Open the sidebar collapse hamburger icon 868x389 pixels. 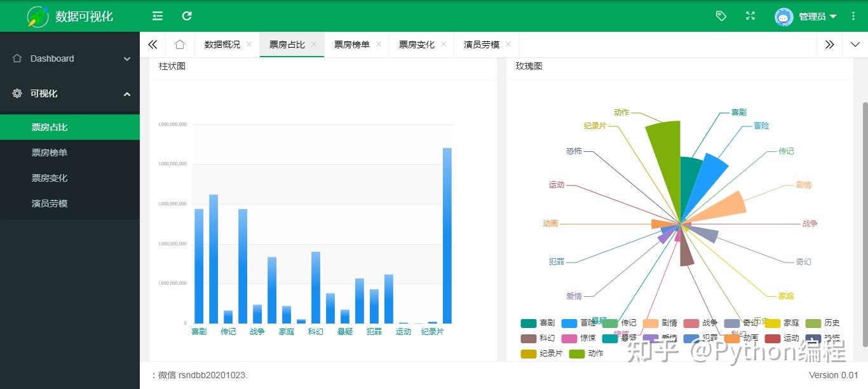(157, 15)
